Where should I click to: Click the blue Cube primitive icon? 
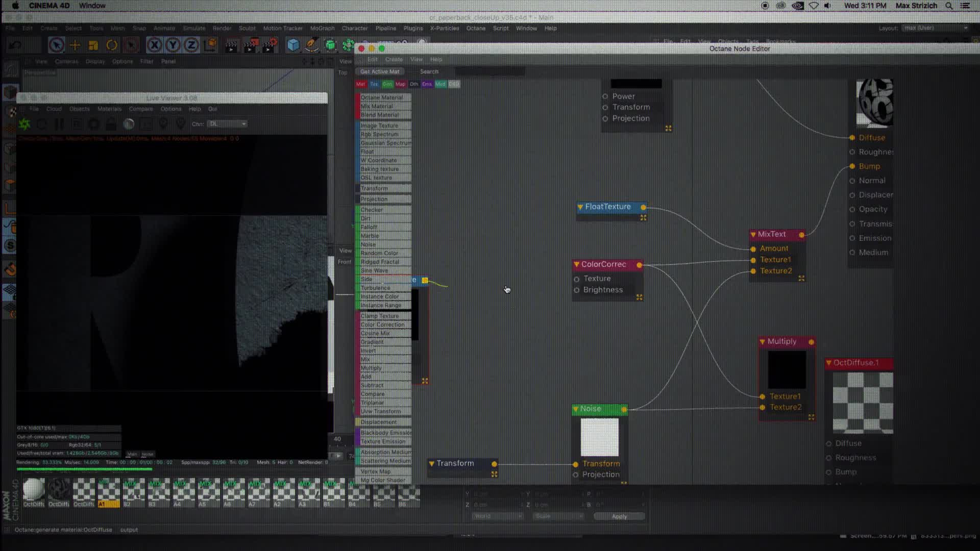tap(293, 46)
